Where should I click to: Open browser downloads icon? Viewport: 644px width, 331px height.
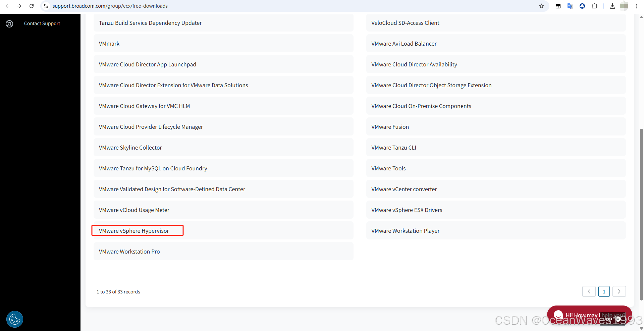[x=612, y=6]
